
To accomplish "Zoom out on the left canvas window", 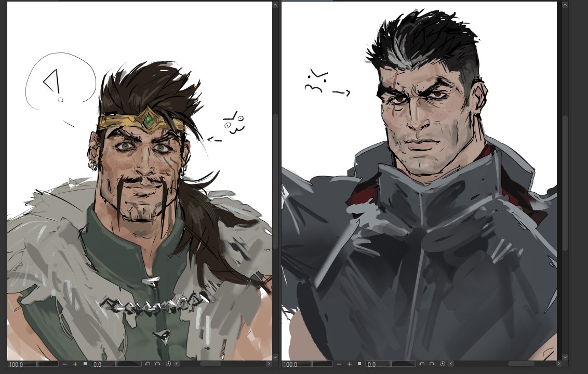I will [x=64, y=364].
